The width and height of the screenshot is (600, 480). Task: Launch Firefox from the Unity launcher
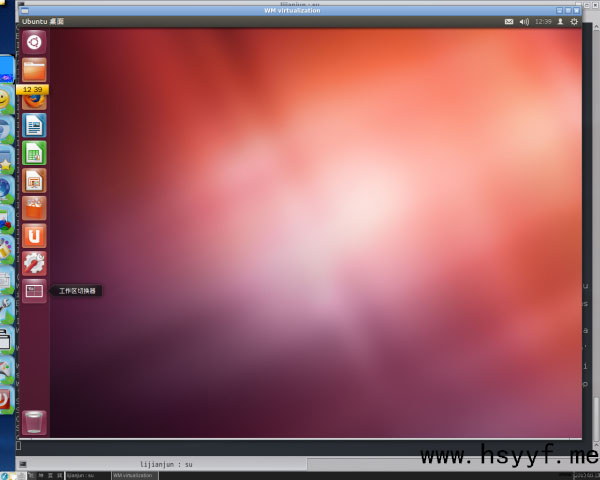point(34,99)
